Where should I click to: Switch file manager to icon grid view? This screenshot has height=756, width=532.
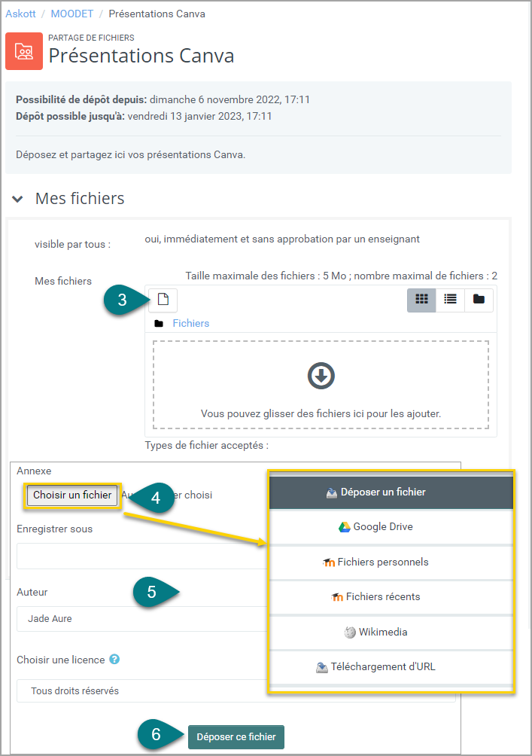pyautogui.click(x=421, y=300)
